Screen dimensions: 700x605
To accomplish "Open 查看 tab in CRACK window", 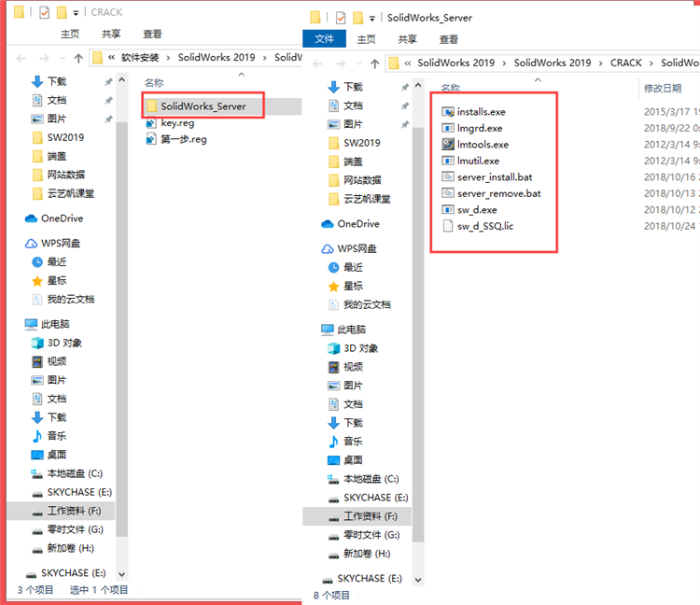I will [152, 34].
